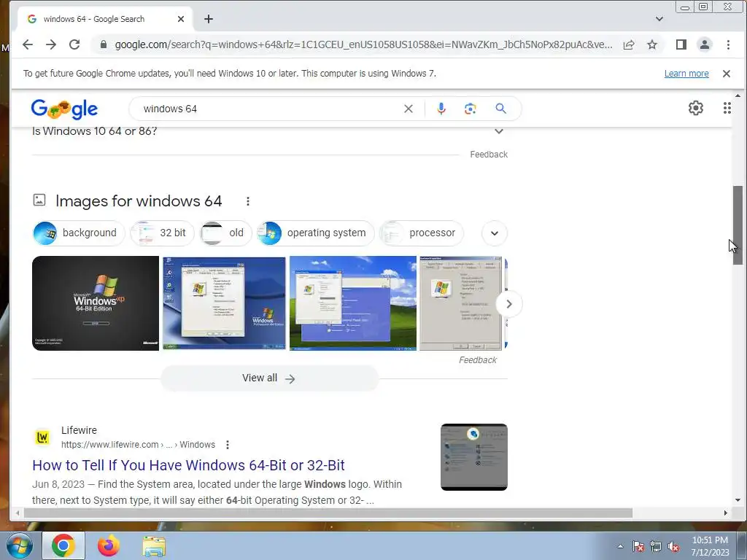Screen dimensions: 747x560
Task: Open three-dot menu beside Lifewire result
Action: (x=228, y=445)
